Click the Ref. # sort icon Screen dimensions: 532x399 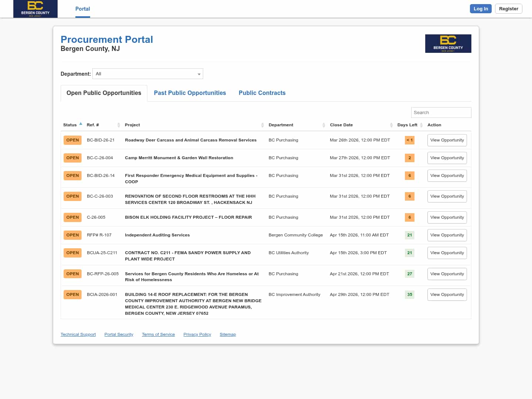(x=119, y=125)
